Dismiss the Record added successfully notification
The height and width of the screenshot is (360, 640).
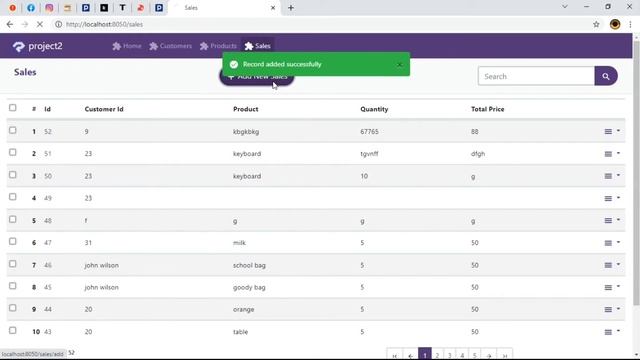click(x=400, y=64)
